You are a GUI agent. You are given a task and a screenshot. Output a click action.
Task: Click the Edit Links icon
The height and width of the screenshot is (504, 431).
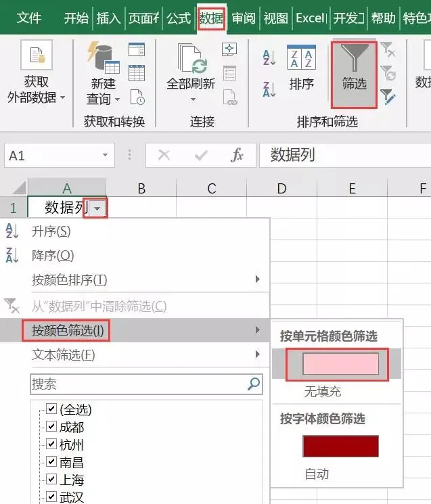(230, 97)
